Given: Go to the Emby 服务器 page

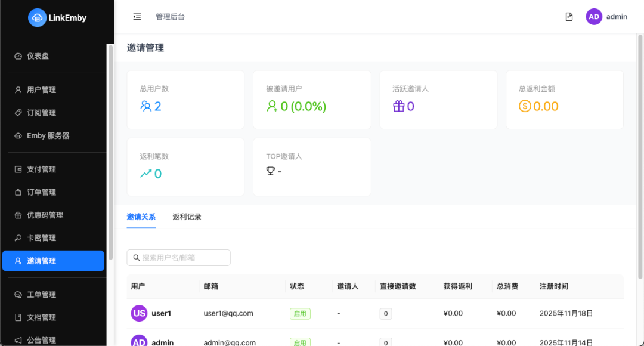Looking at the screenshot, I should 43,135.
